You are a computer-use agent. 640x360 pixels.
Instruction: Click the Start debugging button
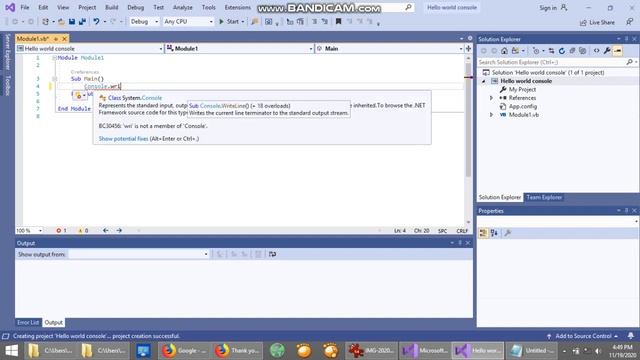[x=229, y=22]
